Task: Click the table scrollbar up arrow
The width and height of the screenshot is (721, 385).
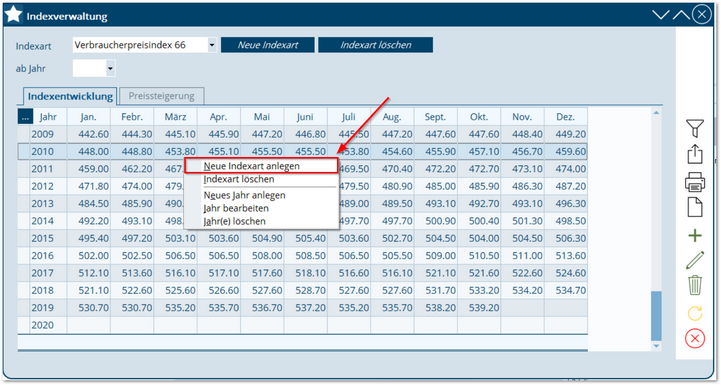Action: click(x=656, y=113)
